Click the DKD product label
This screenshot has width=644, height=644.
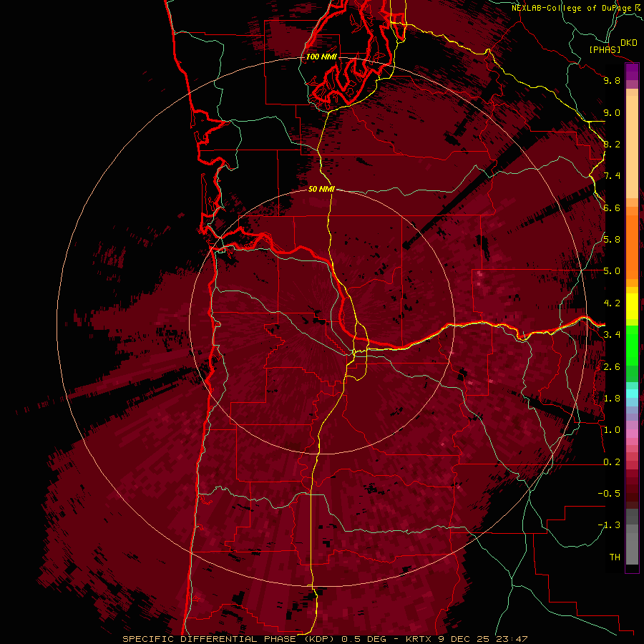coord(628,43)
